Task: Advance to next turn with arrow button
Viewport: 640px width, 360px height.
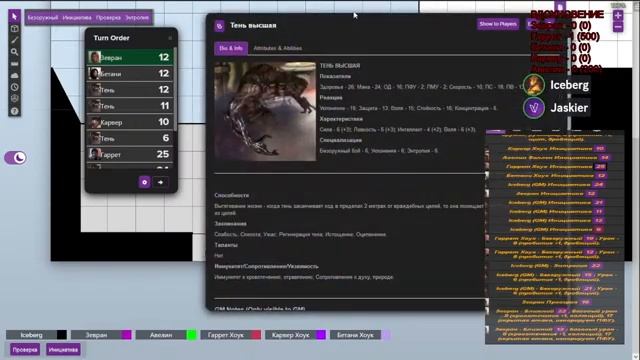Action: click(x=160, y=182)
